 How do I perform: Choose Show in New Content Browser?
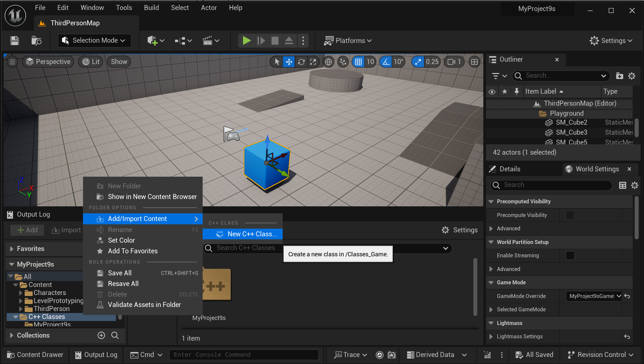point(143,197)
